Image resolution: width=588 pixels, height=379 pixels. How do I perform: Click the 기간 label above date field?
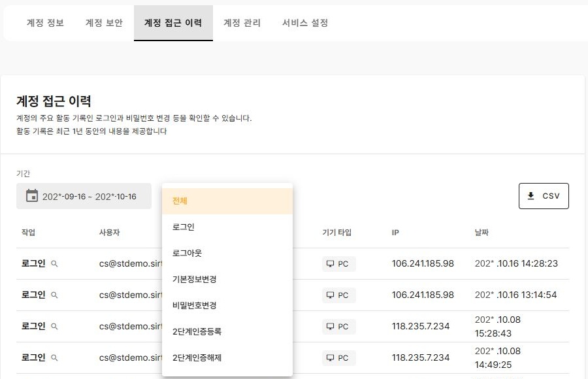pyautogui.click(x=23, y=173)
